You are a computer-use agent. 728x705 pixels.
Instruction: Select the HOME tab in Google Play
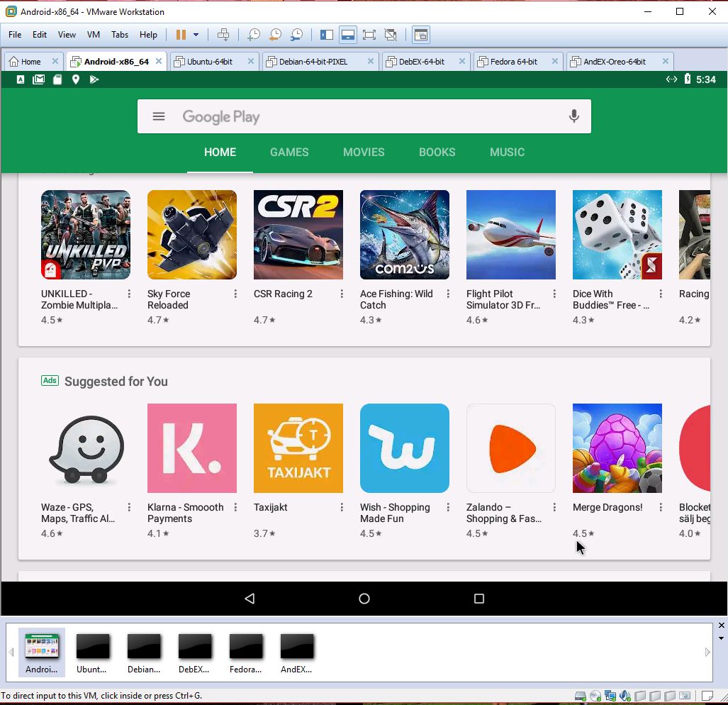coord(220,152)
